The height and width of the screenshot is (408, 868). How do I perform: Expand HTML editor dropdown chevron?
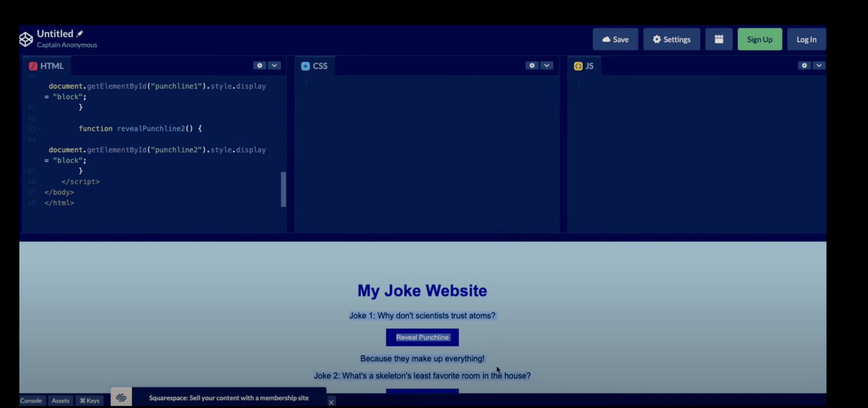(274, 65)
